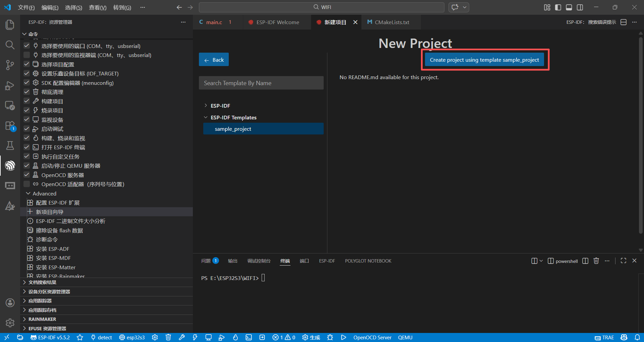Maximize the terminal panel size
The image size is (644, 342).
[624, 261]
